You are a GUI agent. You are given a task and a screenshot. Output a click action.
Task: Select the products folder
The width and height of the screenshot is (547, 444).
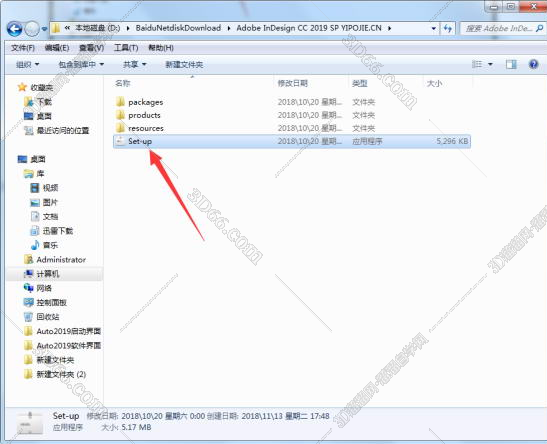pos(144,115)
